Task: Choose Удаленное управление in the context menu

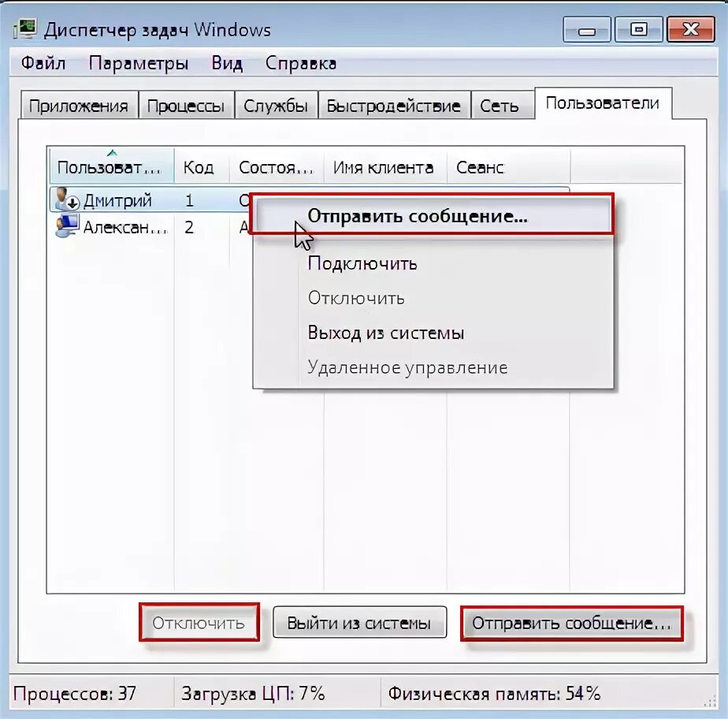Action: [433, 367]
